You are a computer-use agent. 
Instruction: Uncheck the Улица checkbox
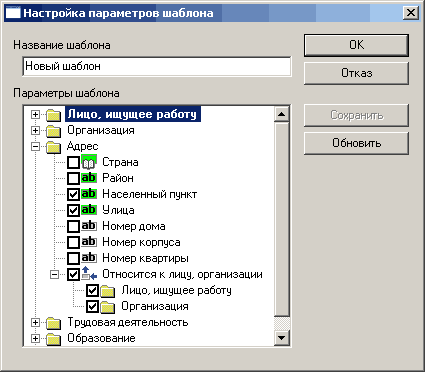(x=73, y=211)
